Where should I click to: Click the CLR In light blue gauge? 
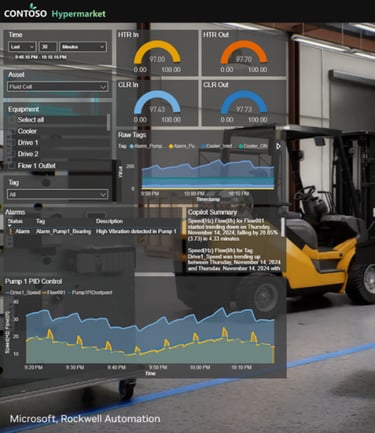[x=157, y=103]
